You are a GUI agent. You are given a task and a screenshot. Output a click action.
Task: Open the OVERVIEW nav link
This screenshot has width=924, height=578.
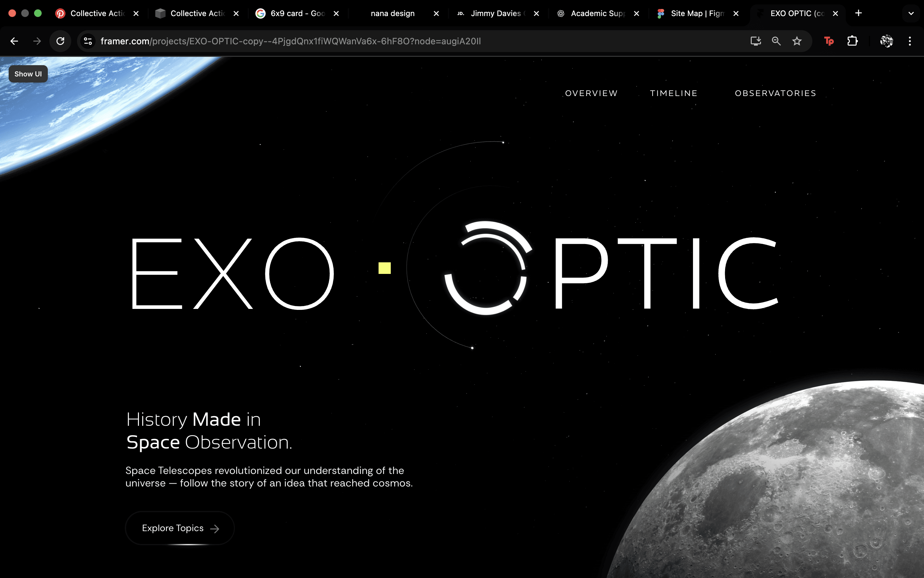[591, 93]
